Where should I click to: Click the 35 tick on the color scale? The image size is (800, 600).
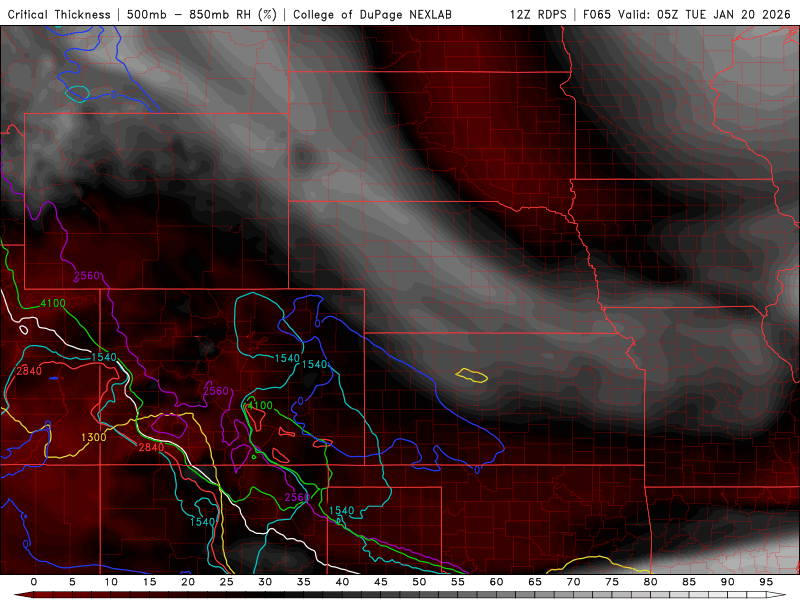304,582
